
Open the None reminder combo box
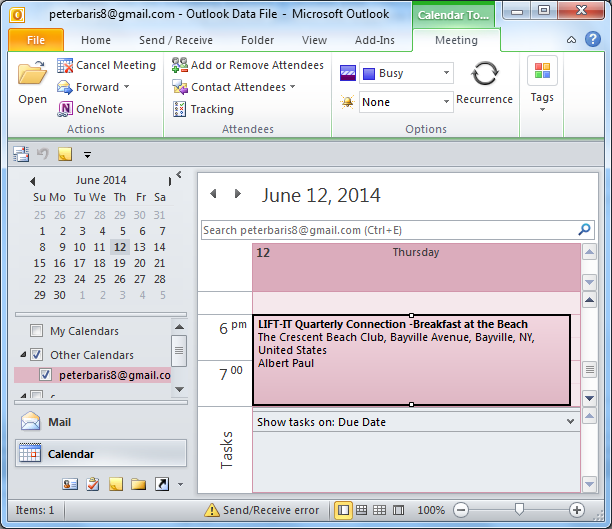(406, 102)
